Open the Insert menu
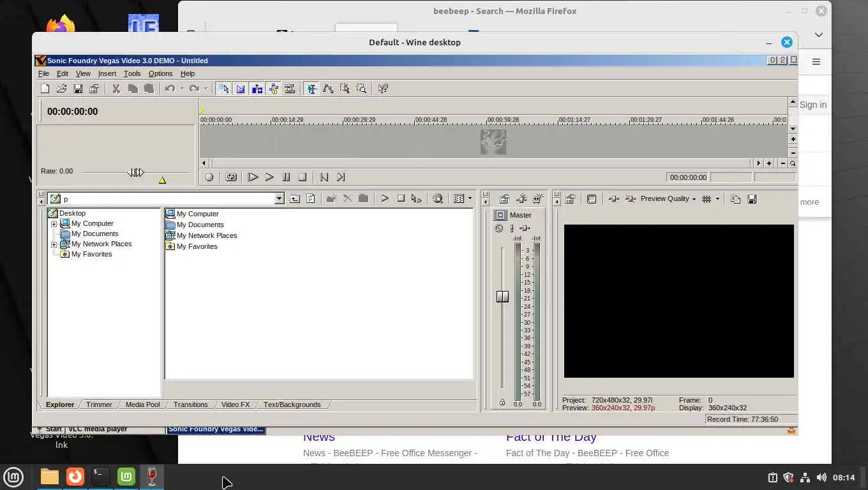868x490 pixels. [x=107, y=74]
